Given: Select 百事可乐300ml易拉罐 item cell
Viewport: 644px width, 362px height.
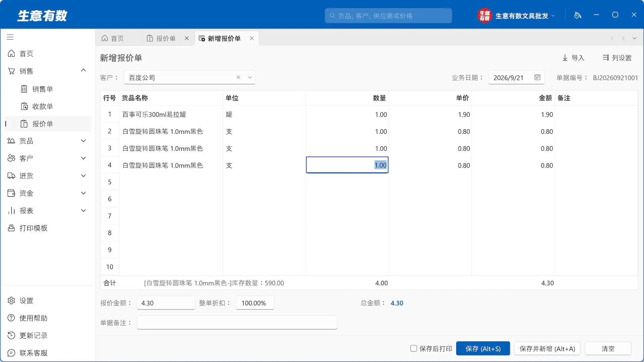Looking at the screenshot, I should click(x=171, y=114).
